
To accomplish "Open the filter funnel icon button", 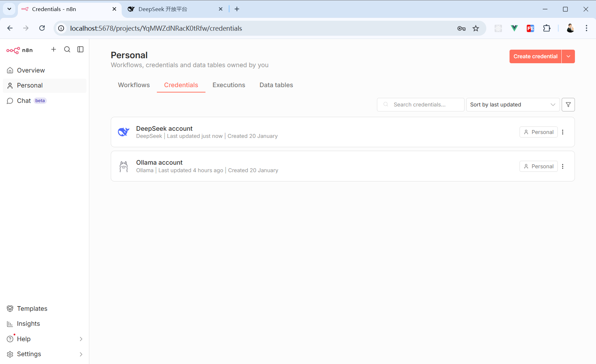I will tap(568, 105).
